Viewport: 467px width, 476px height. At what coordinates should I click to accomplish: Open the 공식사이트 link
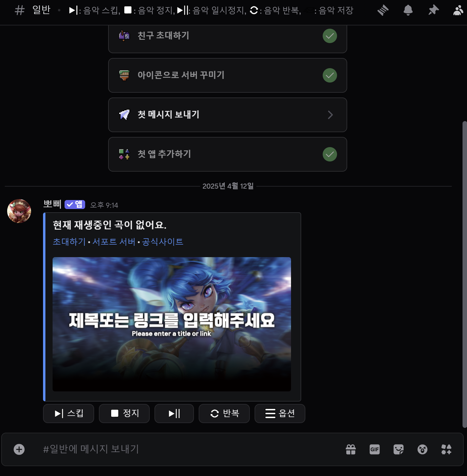pos(163,242)
